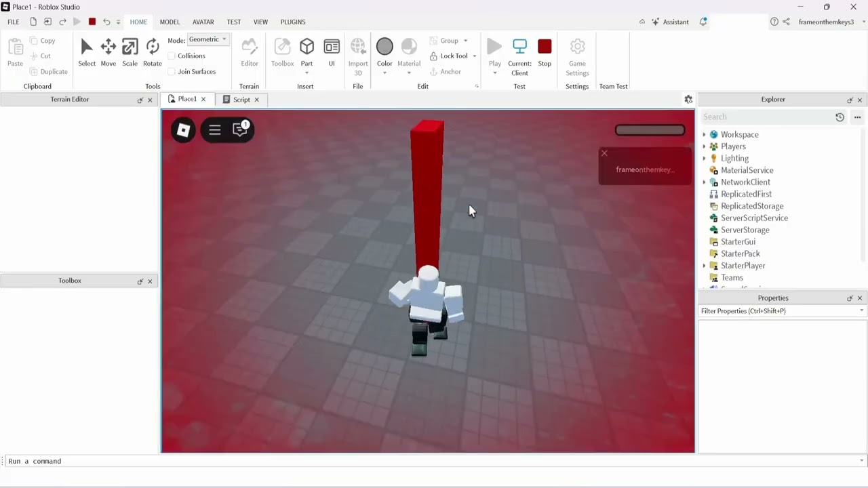Image resolution: width=868 pixels, height=488 pixels.
Task: Open the in-game hamburger menu
Action: tap(215, 130)
